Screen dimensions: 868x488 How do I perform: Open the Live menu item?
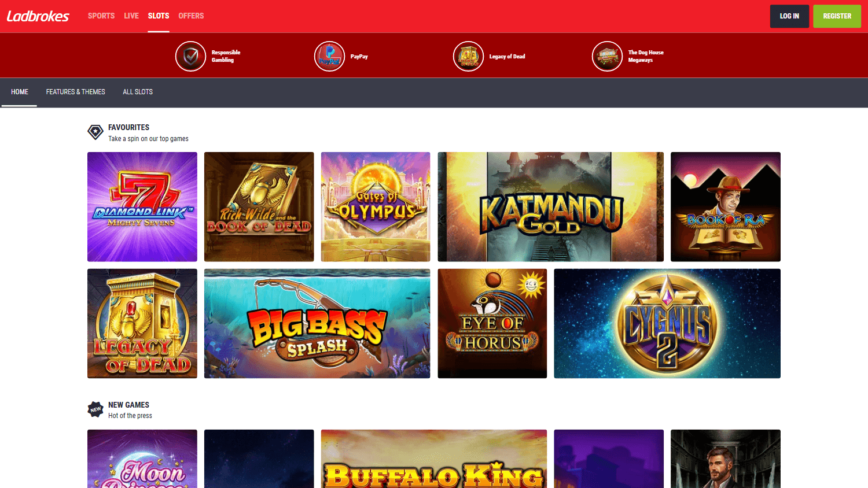(131, 16)
